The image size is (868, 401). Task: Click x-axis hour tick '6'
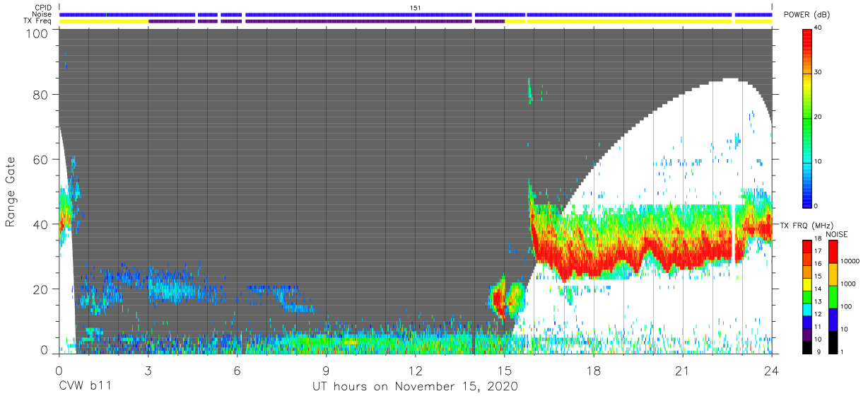coord(237,371)
